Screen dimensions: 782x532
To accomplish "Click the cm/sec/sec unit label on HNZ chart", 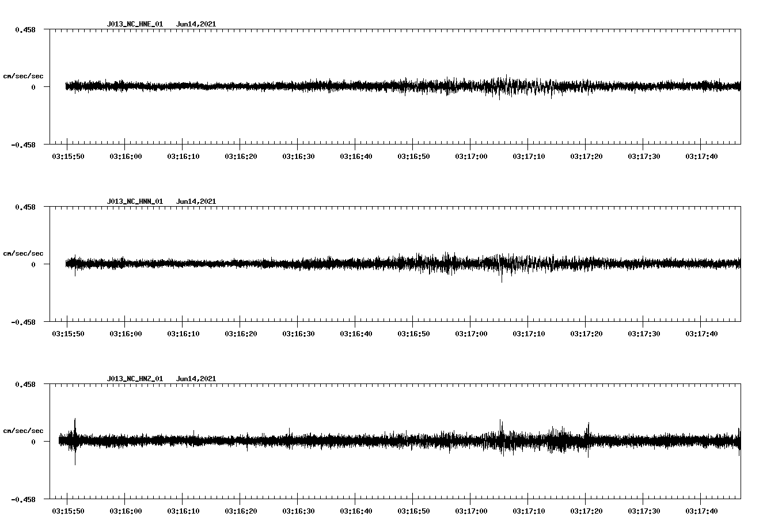I will tap(23, 431).
